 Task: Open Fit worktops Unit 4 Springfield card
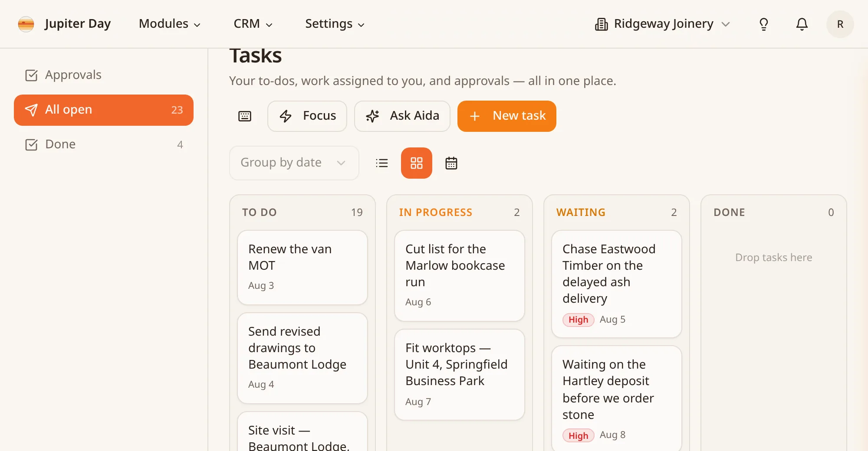pyautogui.click(x=460, y=375)
